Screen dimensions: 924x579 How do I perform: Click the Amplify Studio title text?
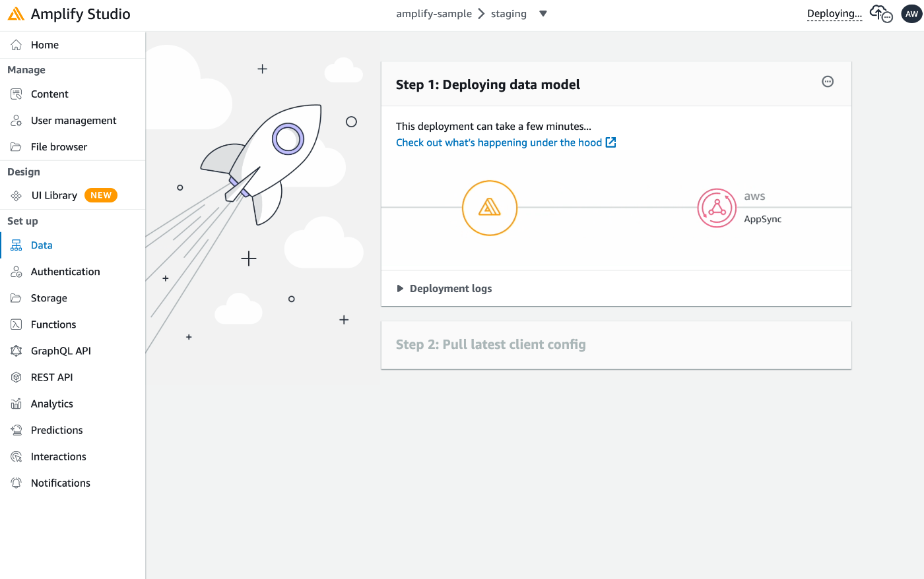81,14
